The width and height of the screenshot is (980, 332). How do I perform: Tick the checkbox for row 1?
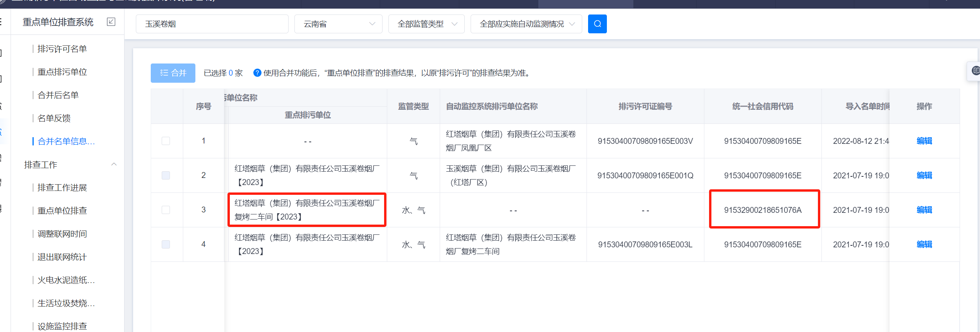(166, 141)
